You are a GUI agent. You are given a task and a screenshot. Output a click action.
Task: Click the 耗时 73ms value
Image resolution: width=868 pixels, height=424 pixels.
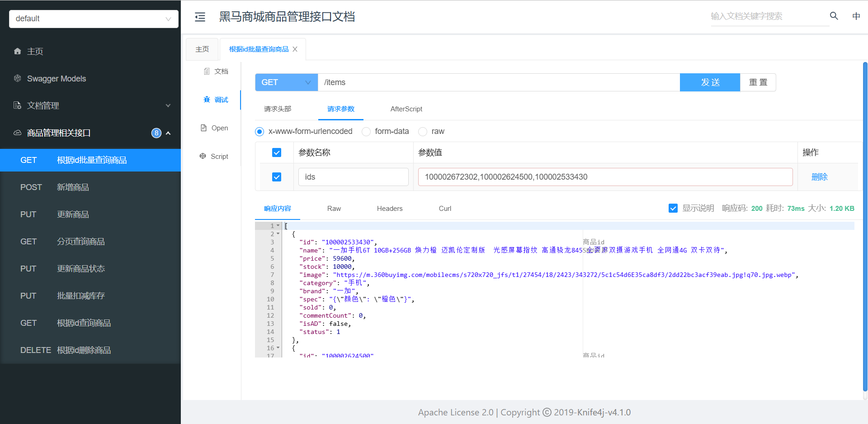click(796, 209)
